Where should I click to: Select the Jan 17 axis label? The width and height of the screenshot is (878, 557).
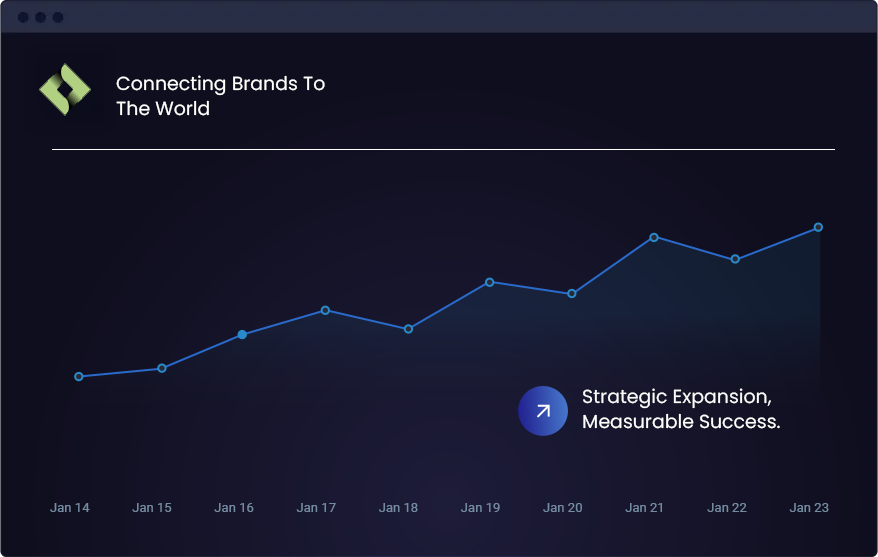[x=316, y=508]
